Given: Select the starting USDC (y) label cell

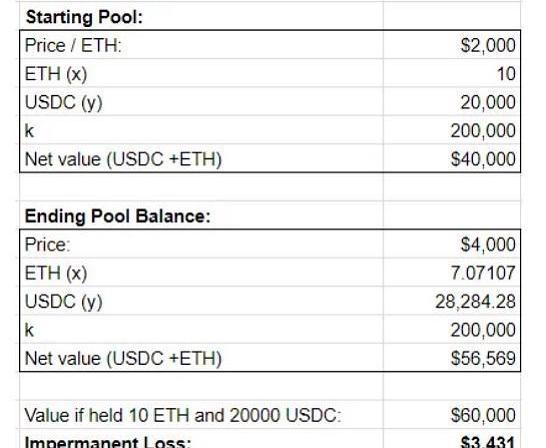Looking at the screenshot, I should 201,102.
